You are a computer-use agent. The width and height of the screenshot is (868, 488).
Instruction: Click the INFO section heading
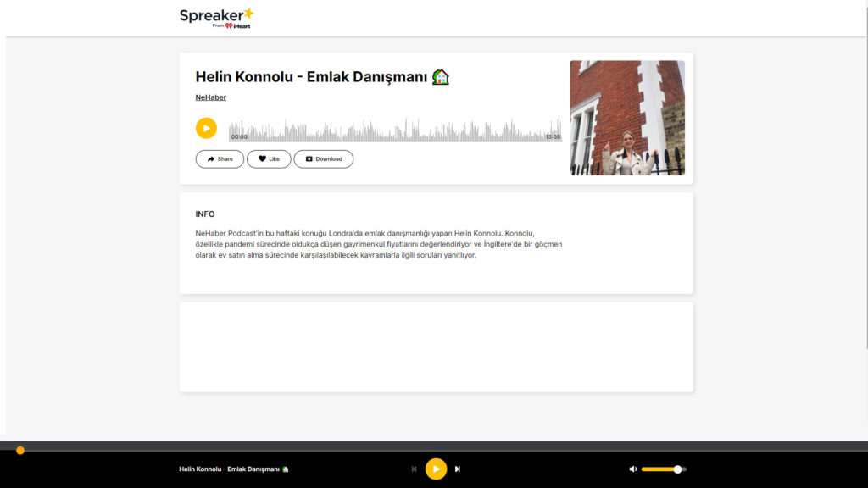pyautogui.click(x=205, y=214)
